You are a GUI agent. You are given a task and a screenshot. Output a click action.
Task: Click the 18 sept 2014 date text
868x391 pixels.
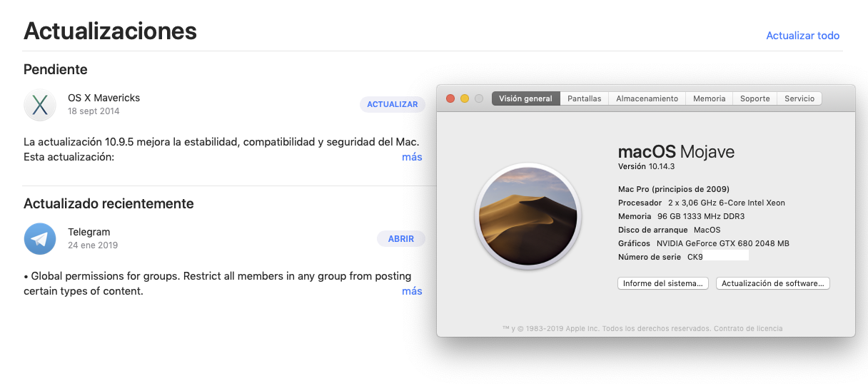click(94, 111)
